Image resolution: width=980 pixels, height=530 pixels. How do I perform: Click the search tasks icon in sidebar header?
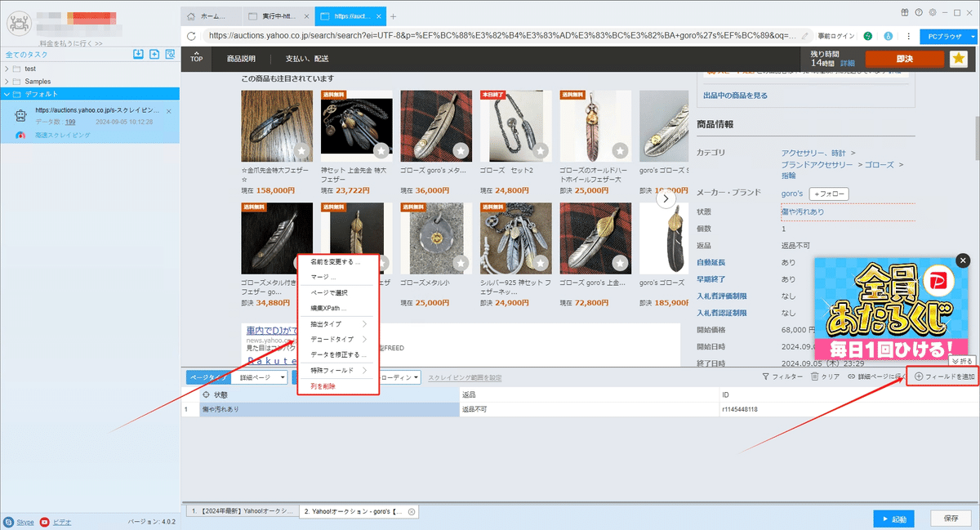point(170,54)
